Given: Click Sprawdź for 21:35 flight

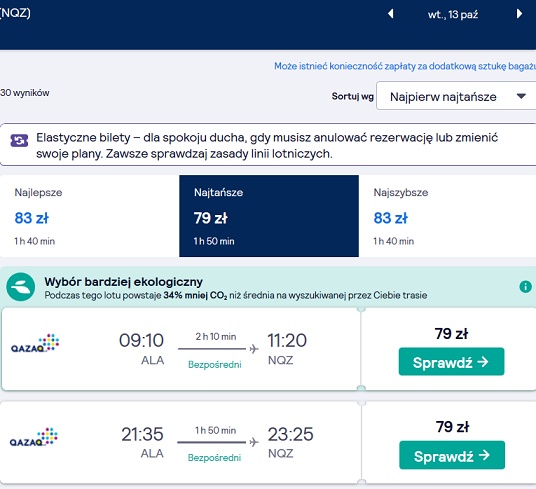Looking at the screenshot, I should coord(452,455).
